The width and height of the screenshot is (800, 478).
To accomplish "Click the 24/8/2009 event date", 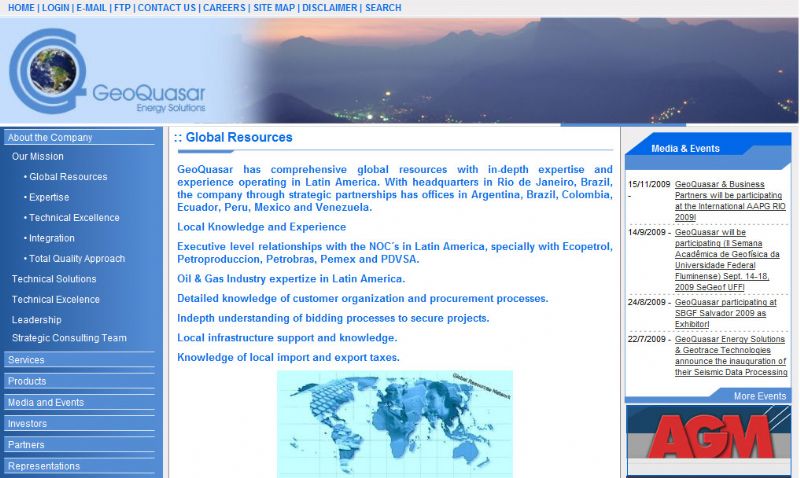I will pyautogui.click(x=646, y=302).
